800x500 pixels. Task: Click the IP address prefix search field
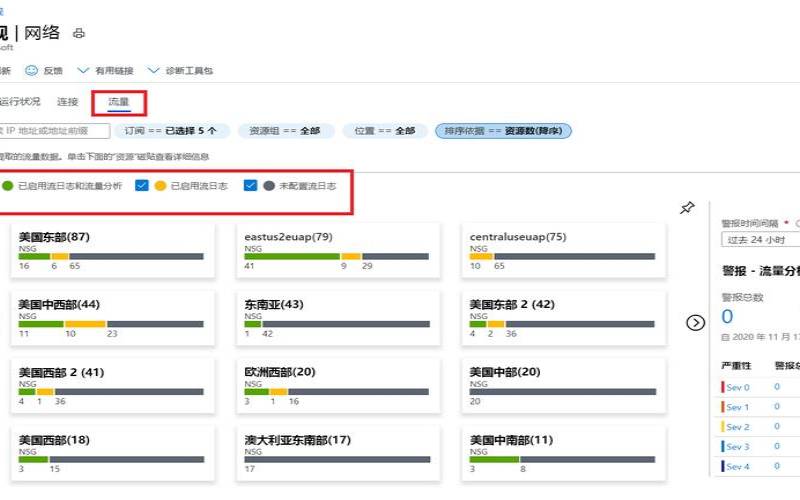(x=55, y=131)
